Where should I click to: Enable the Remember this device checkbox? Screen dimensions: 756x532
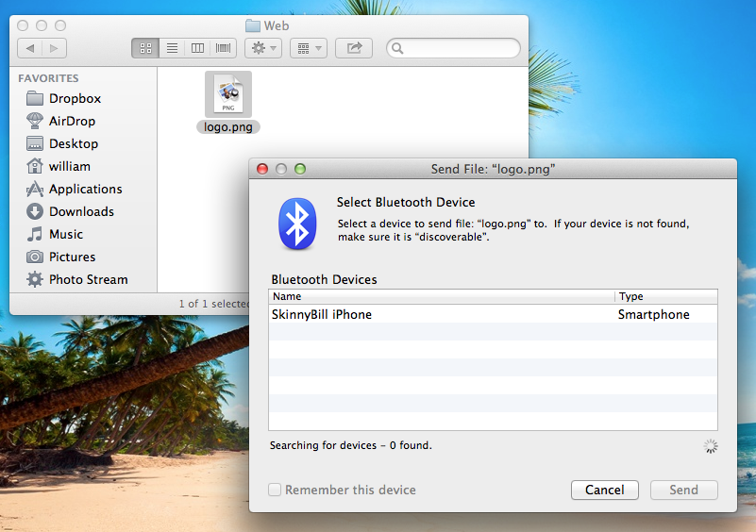click(x=275, y=490)
